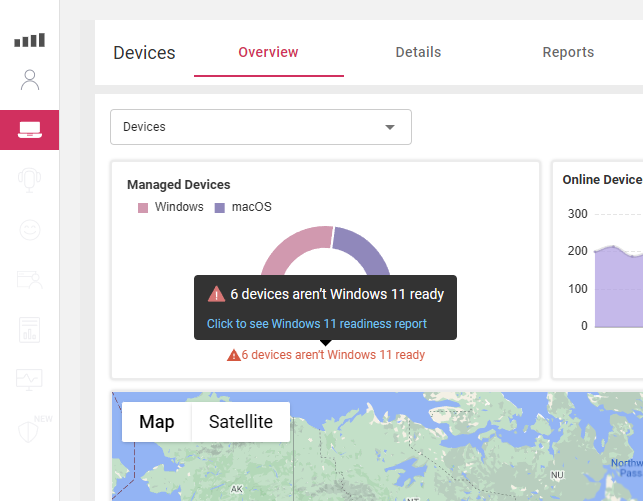The image size is (643, 501).
Task: Click the monitor pulse sidebar icon
Action: pyautogui.click(x=29, y=379)
